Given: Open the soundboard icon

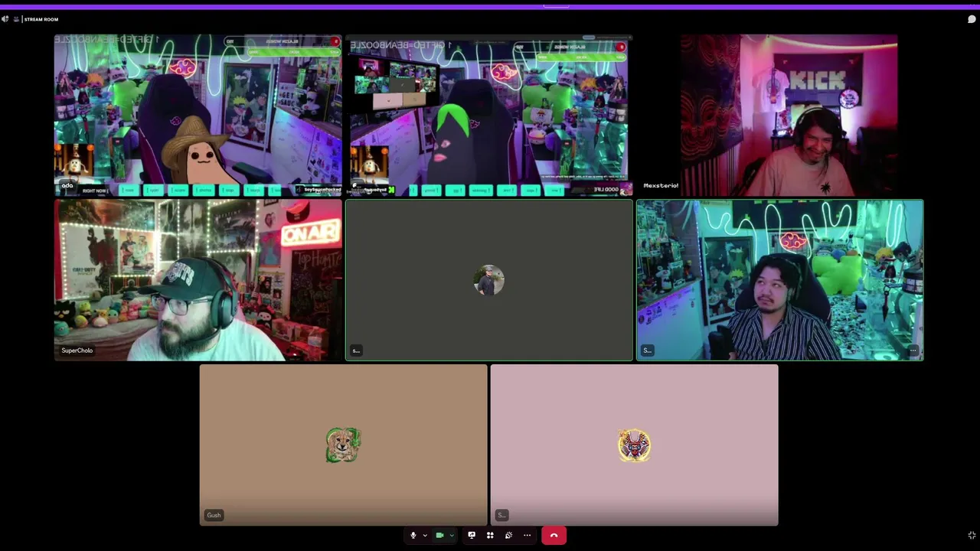Looking at the screenshot, I should click(x=508, y=535).
